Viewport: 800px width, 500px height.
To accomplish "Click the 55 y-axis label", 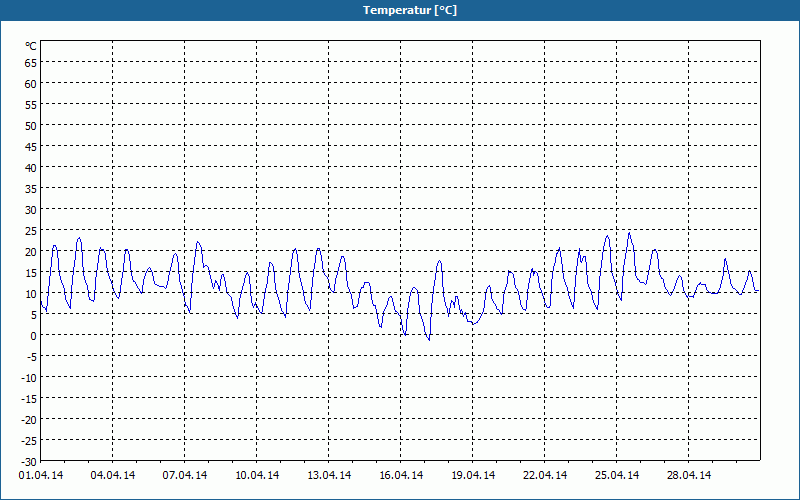I will tap(31, 105).
